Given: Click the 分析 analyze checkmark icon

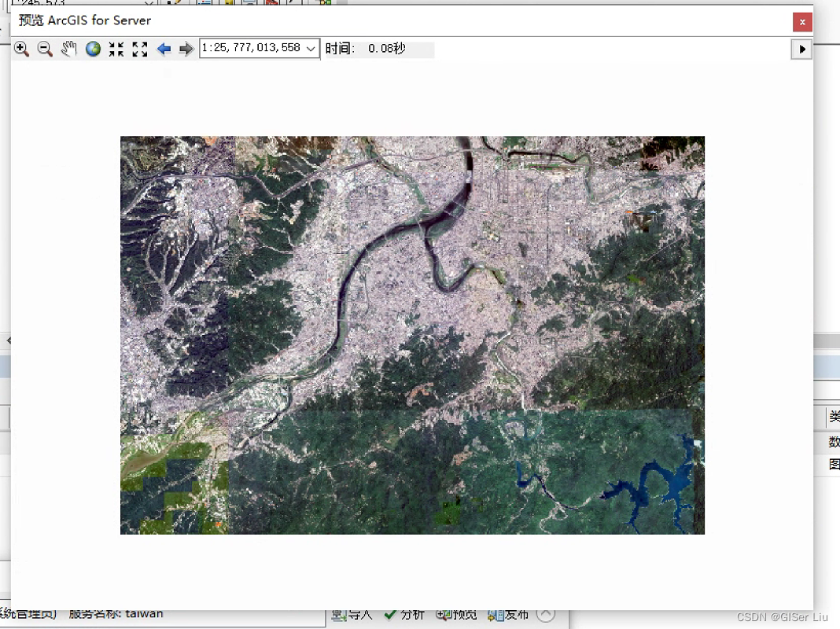Looking at the screenshot, I should pyautogui.click(x=390, y=616).
